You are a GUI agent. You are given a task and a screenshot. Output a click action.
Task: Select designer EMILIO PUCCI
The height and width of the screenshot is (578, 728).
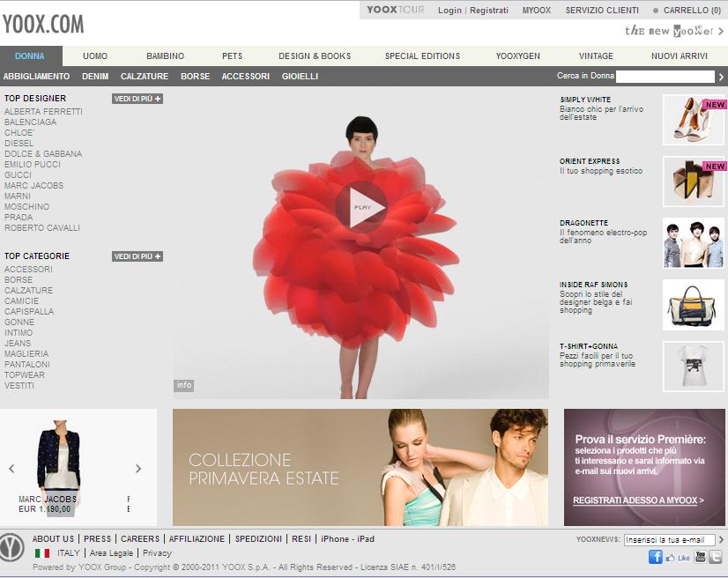tap(33, 165)
